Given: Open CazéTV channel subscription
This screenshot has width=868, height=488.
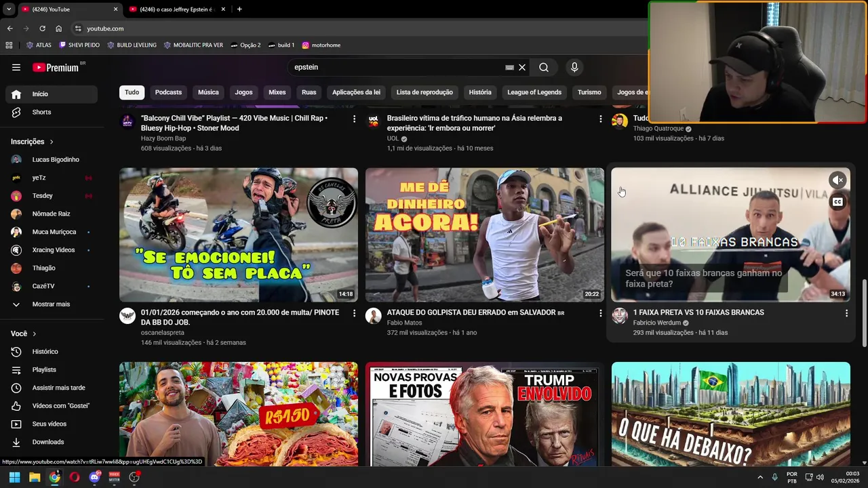Looking at the screenshot, I should pos(52,286).
